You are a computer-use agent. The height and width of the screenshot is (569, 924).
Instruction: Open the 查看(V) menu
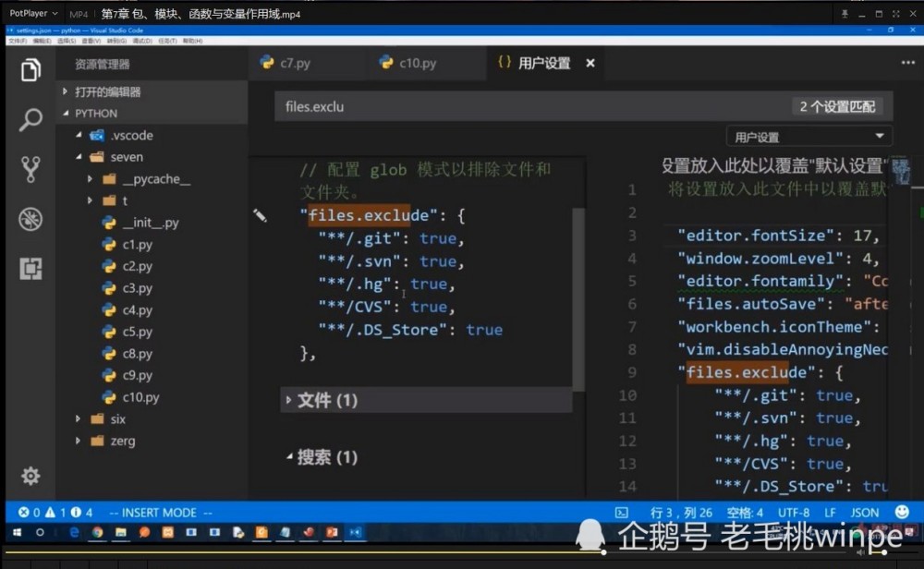pyautogui.click(x=91, y=41)
